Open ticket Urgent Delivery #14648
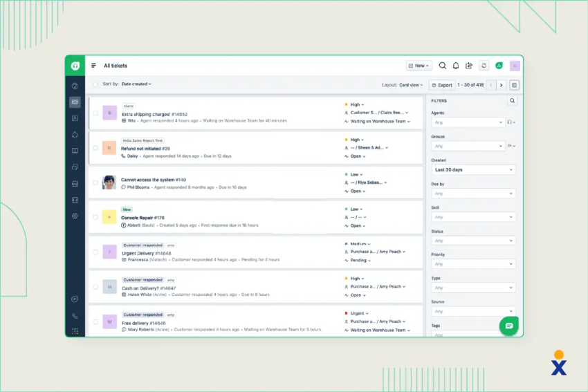588x392 pixels. [x=146, y=253]
